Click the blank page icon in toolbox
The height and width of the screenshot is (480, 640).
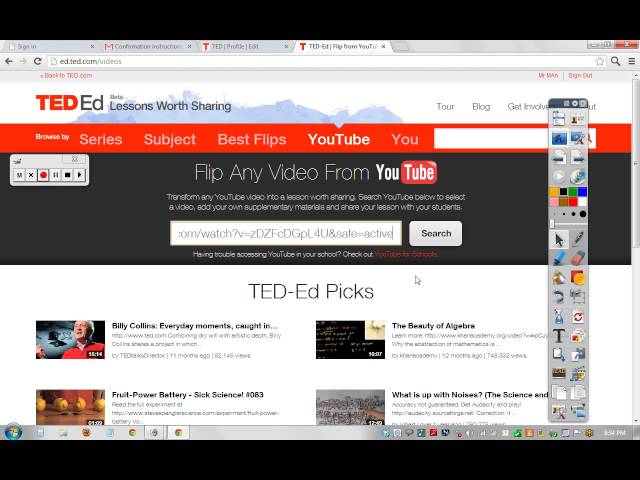point(559,393)
